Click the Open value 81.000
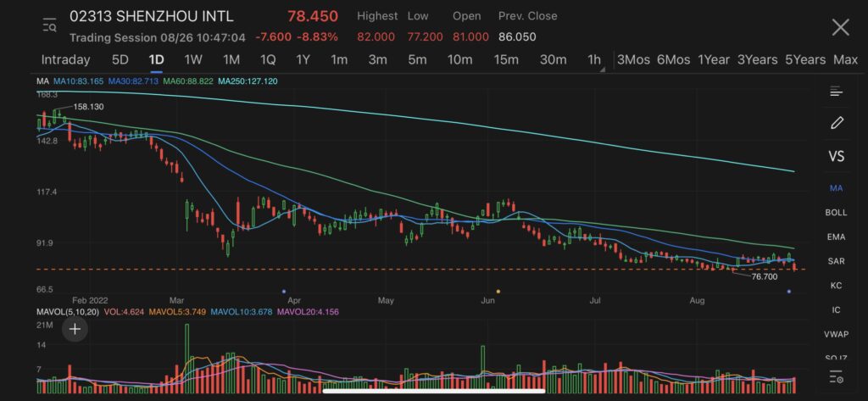 click(470, 37)
